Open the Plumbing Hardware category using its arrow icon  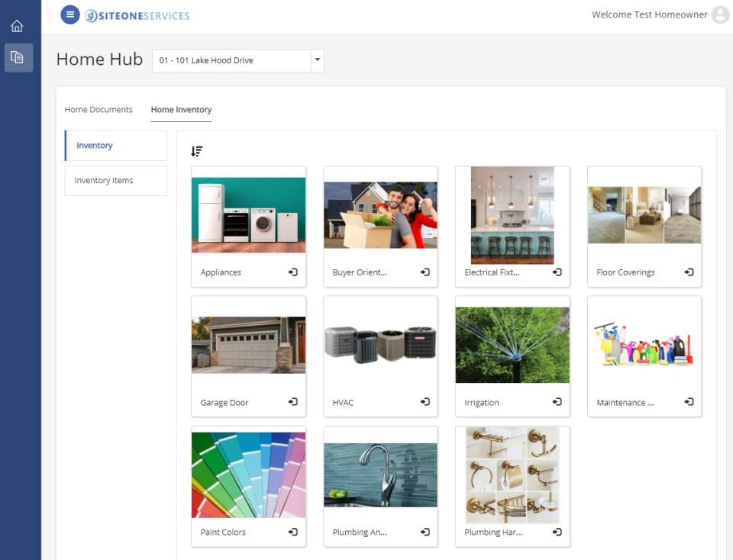pyautogui.click(x=557, y=533)
